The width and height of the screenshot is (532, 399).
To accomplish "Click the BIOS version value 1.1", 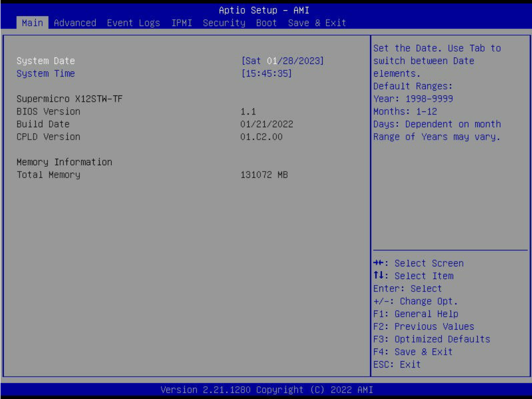I will click(248, 111).
